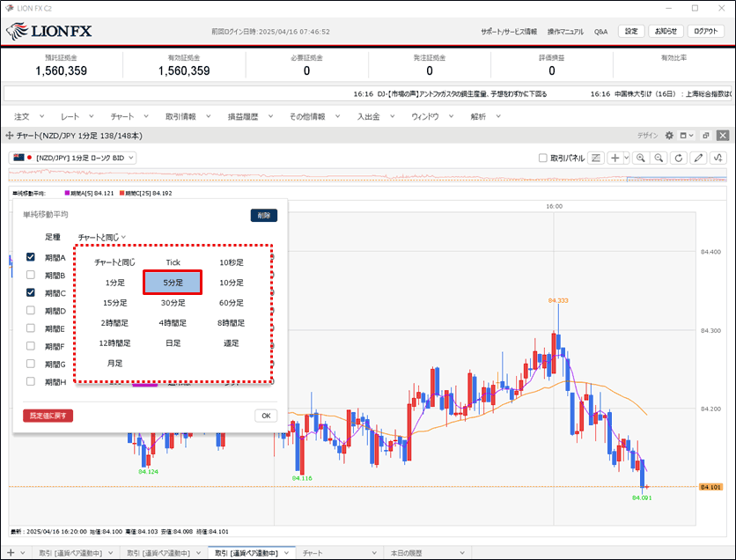Screen dimensions: 736x560
Task: Click the 既定値に戻す reset button
Action: coord(48,416)
